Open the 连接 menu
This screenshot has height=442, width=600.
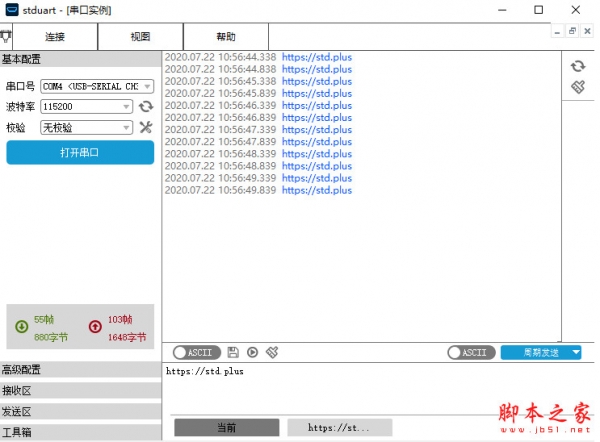click(x=55, y=37)
